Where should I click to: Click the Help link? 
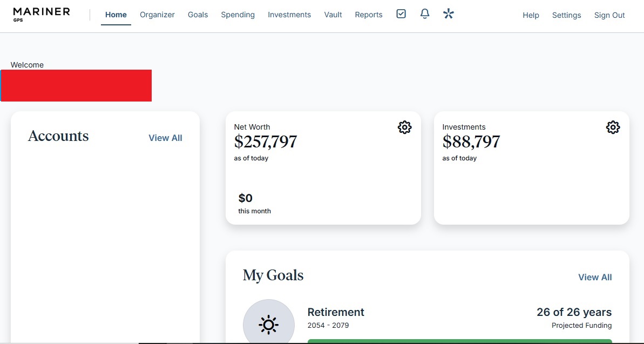[531, 15]
